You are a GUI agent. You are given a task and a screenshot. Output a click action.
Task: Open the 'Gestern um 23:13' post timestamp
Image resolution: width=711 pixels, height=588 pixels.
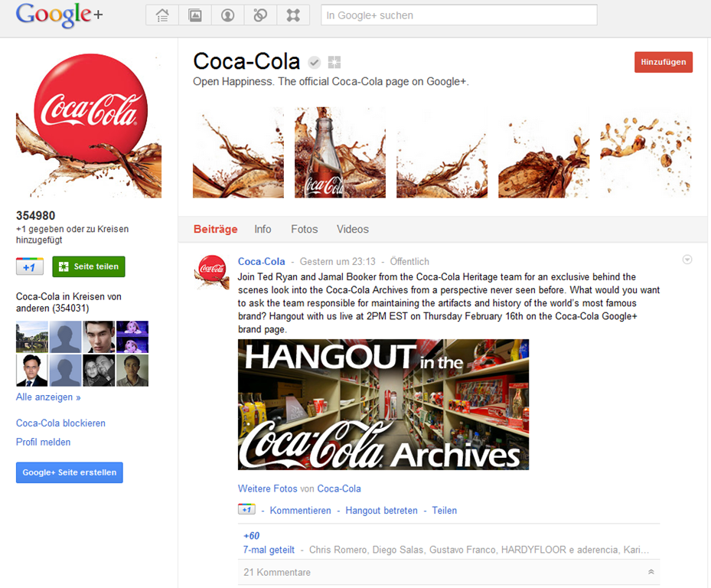[x=338, y=261]
